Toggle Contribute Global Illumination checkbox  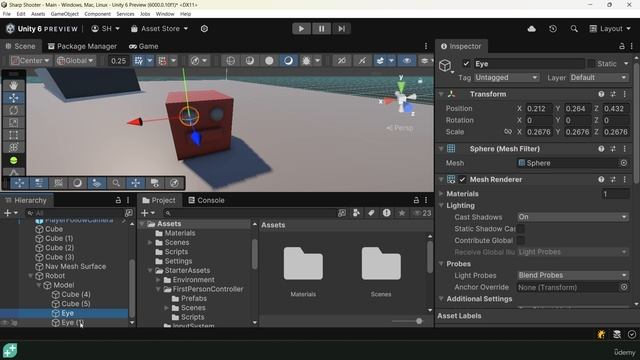coord(521,241)
